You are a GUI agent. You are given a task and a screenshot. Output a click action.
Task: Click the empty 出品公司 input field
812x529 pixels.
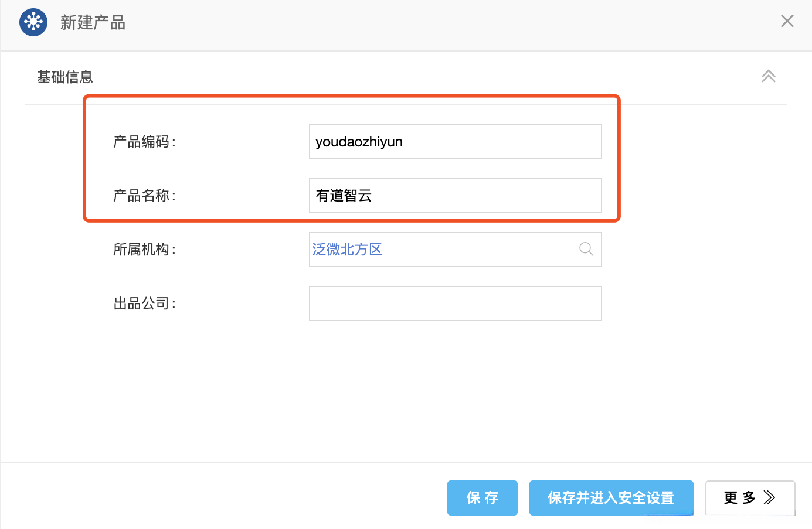click(455, 303)
